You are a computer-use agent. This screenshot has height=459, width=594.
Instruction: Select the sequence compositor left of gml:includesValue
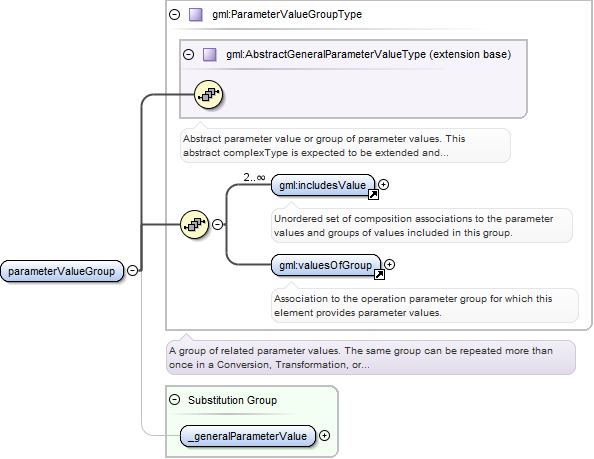194,225
